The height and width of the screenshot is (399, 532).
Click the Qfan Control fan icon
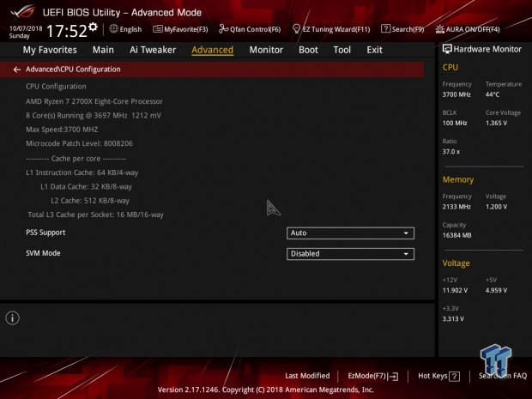click(x=223, y=29)
